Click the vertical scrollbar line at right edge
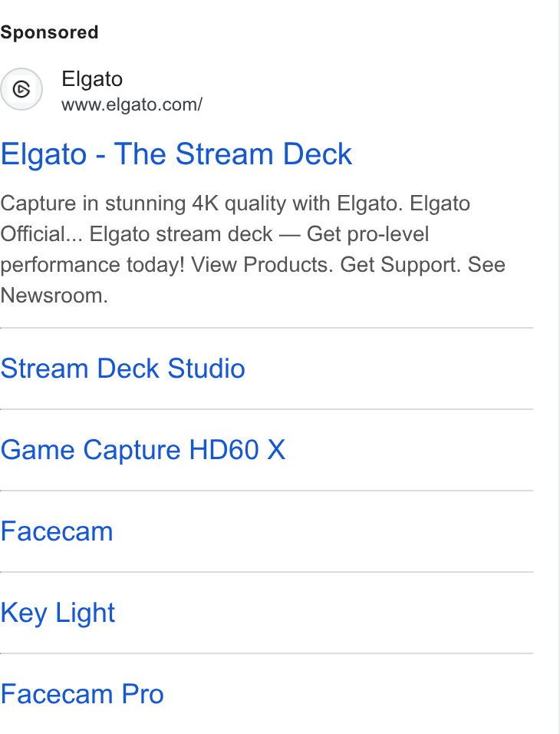 tap(558, 367)
